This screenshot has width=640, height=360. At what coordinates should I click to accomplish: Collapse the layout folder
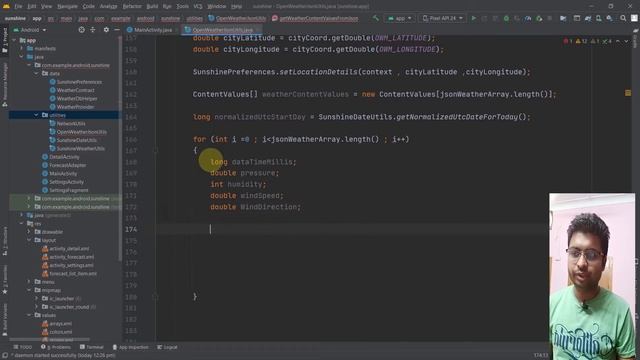click(x=29, y=240)
